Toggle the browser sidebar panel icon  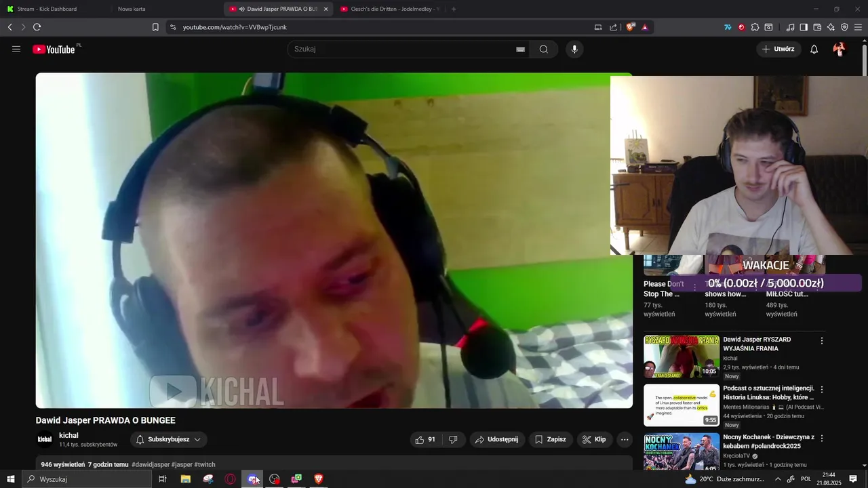[804, 27]
